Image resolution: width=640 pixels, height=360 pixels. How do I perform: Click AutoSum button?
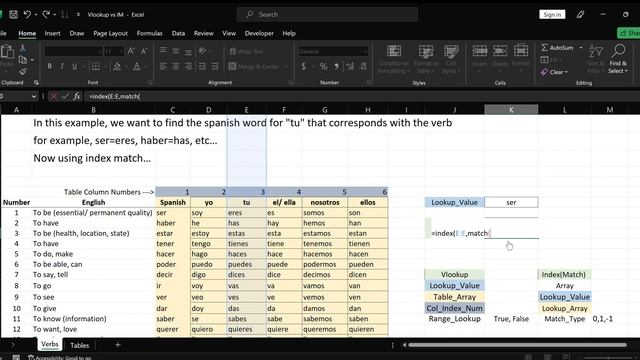point(557,48)
